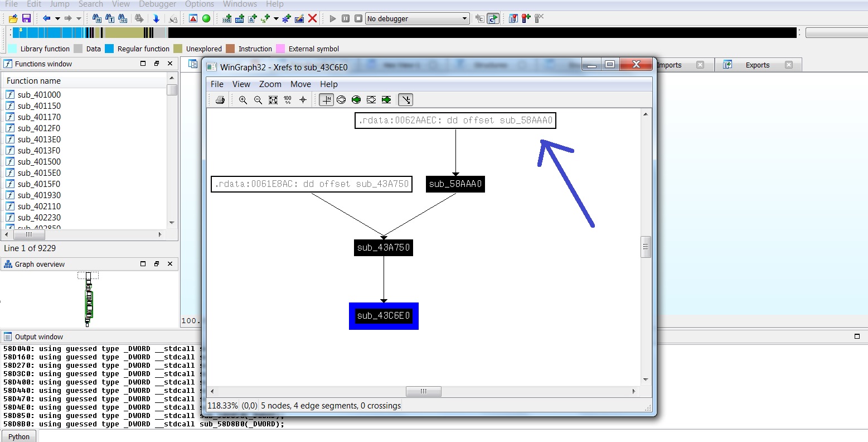This screenshot has height=442, width=868.
Task: Open the back navigation history dropdown arrow
Action: 57,18
